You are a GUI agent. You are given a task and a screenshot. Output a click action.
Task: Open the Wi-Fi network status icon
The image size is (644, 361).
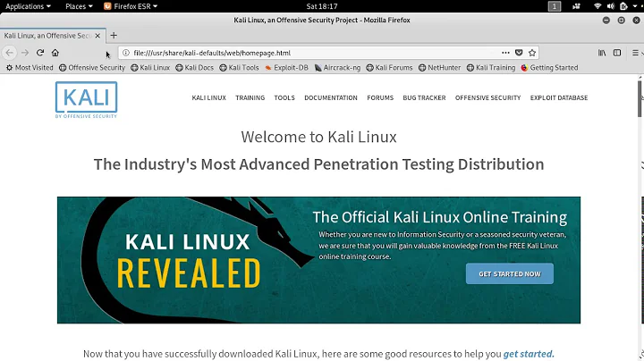(x=597, y=6)
